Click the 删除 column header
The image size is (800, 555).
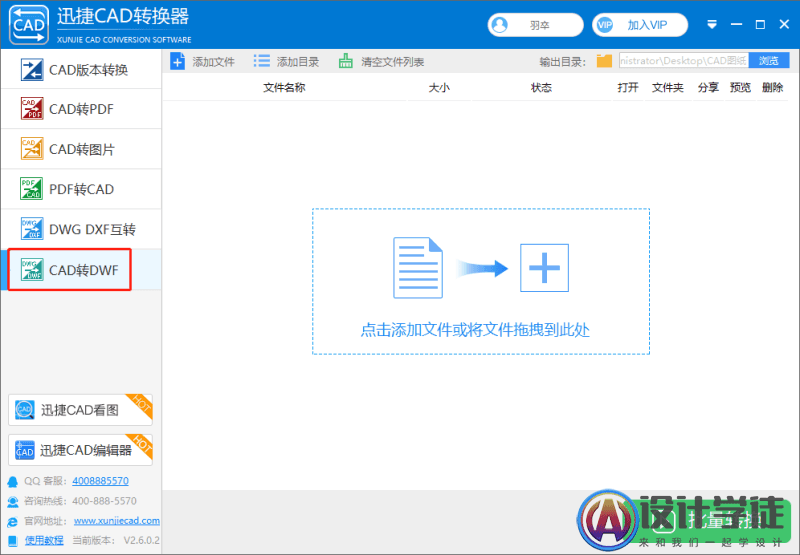(x=772, y=88)
